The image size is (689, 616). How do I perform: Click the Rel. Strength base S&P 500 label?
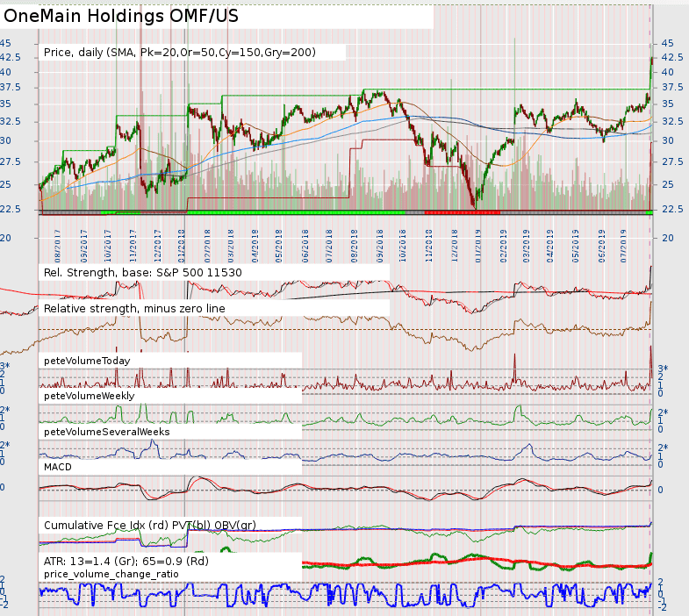[143, 273]
